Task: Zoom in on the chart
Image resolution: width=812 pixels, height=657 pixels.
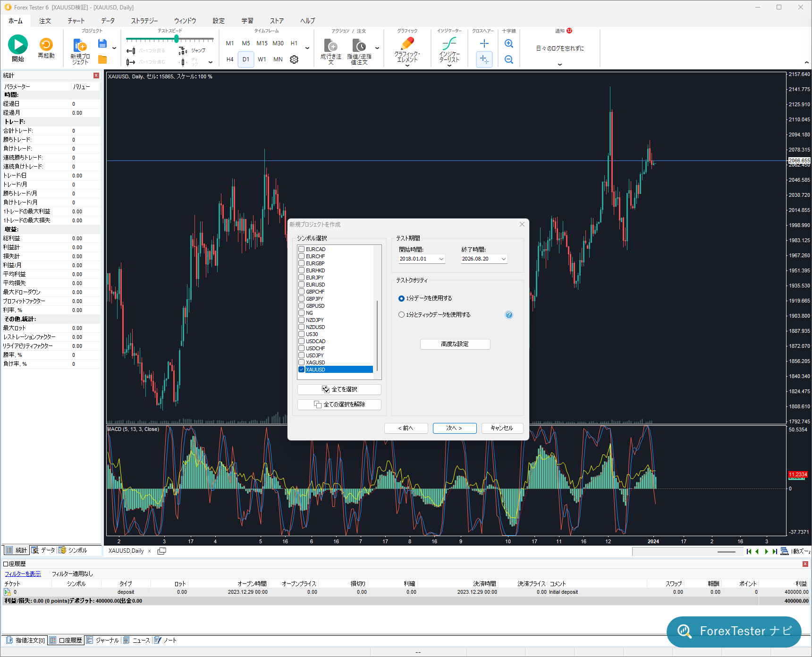Action: (509, 44)
